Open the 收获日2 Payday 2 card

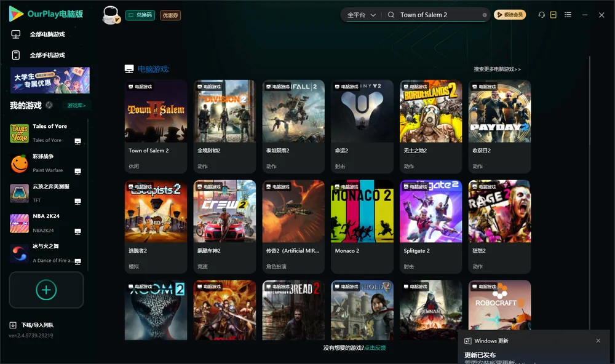(x=499, y=126)
